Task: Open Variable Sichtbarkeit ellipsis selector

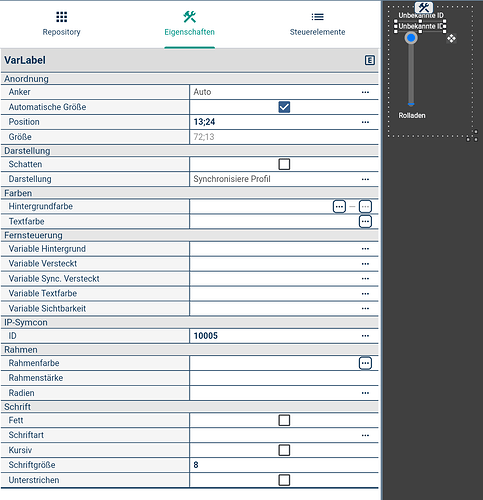Action: coord(365,309)
